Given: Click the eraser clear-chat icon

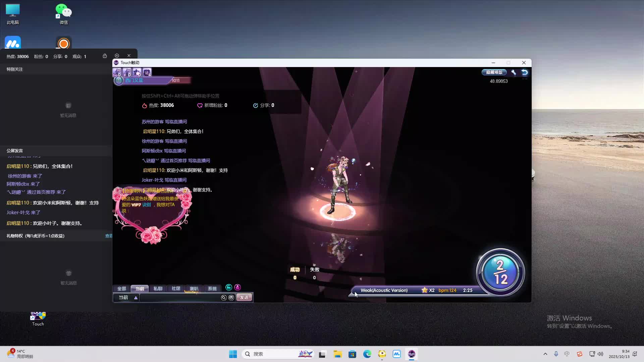Looking at the screenshot, I should (x=224, y=298).
